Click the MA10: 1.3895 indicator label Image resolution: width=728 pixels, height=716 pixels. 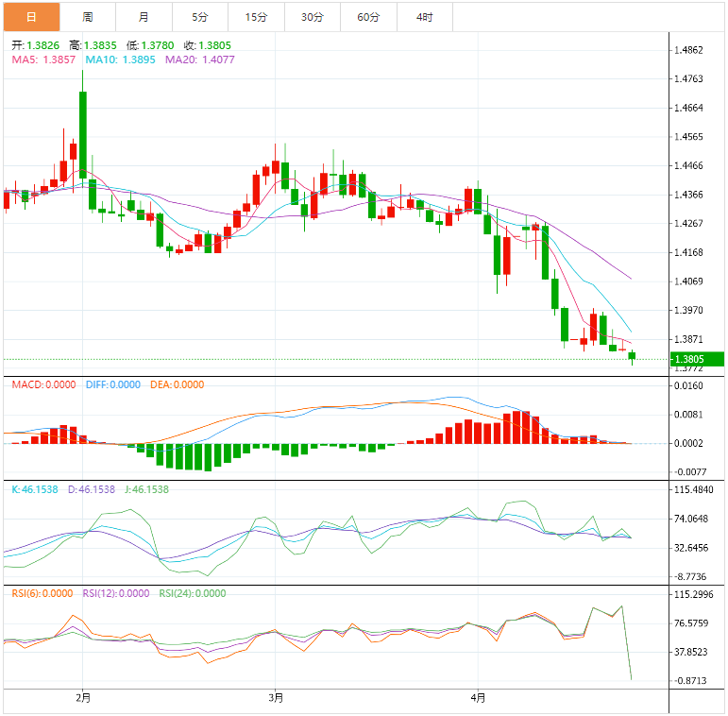coord(120,60)
